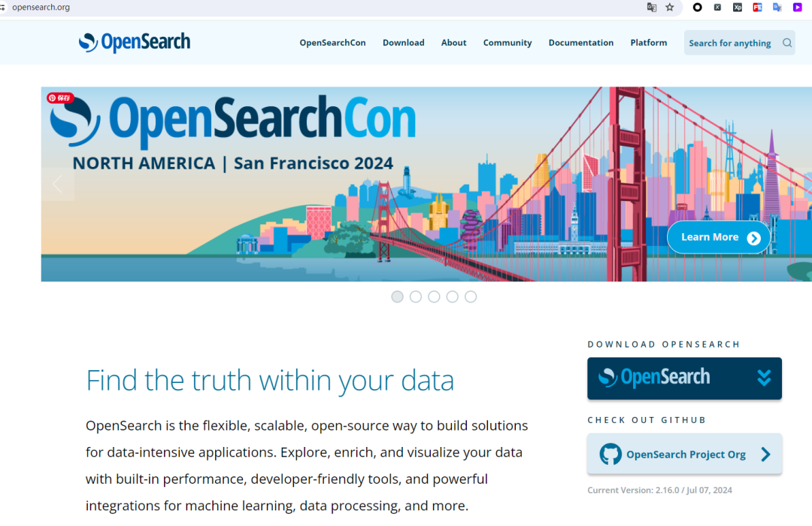Click the GitHub octocat icon
Viewport: 812px width, 526px height.
610,454
